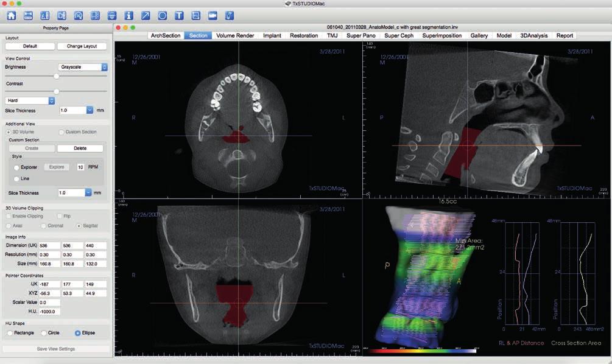Switch to the Superimposition tab

tap(442, 35)
